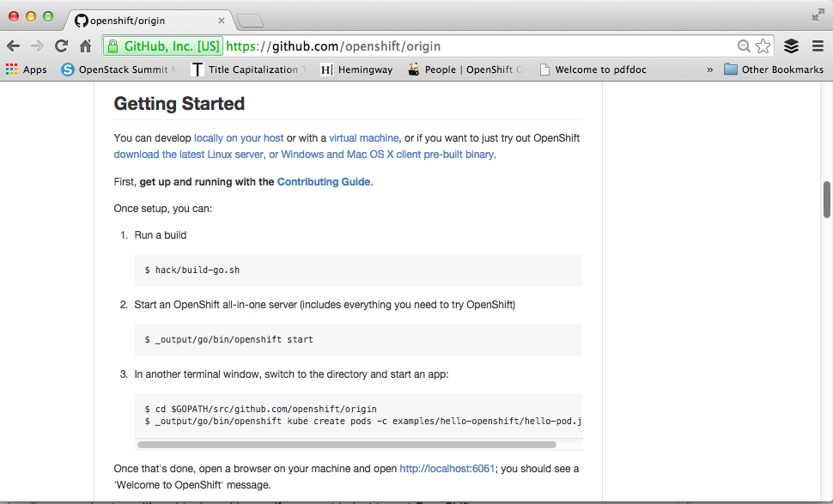Bookmark this page with star icon
833x504 pixels.
pyautogui.click(x=763, y=46)
